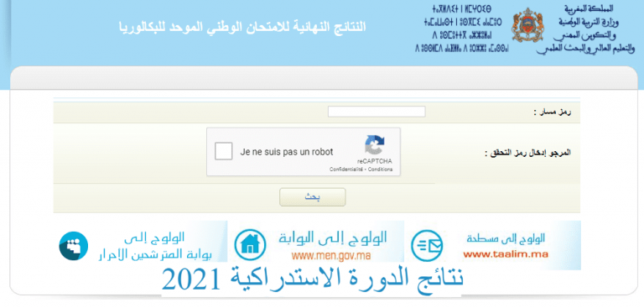This screenshot has width=644, height=308.
Task: Click the 2021 نتائج الدورة الاستدراكية caption
Action: (x=312, y=279)
